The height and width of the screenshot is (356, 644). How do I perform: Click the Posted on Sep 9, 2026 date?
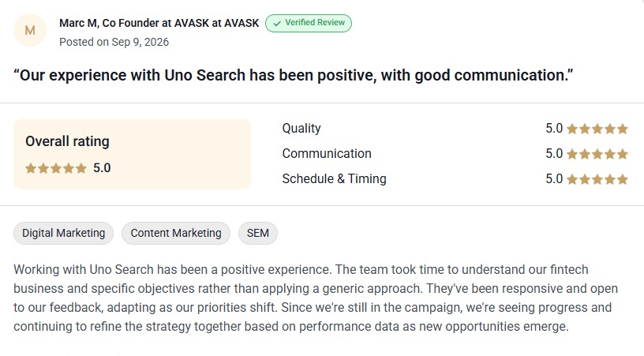[114, 42]
